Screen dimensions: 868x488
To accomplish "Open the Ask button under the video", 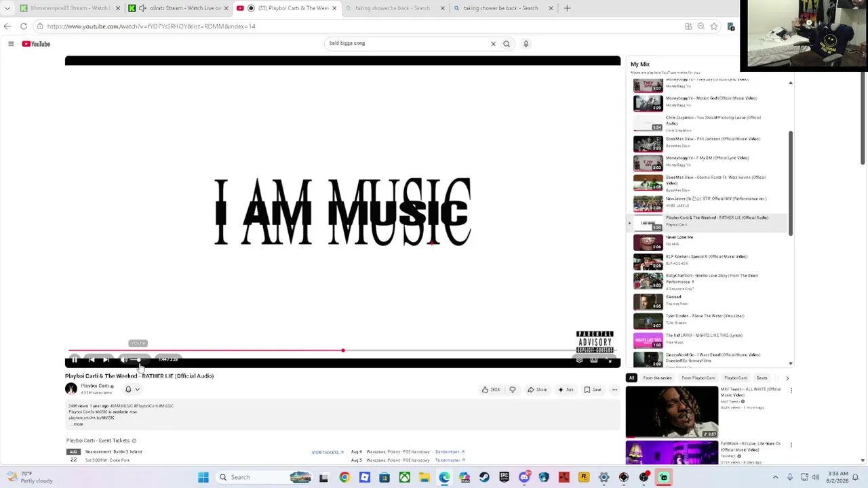I will pyautogui.click(x=566, y=390).
